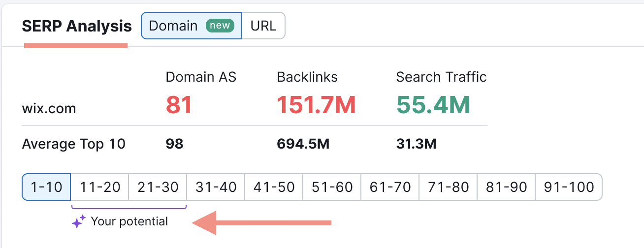Open the 51-60 results range

click(332, 187)
